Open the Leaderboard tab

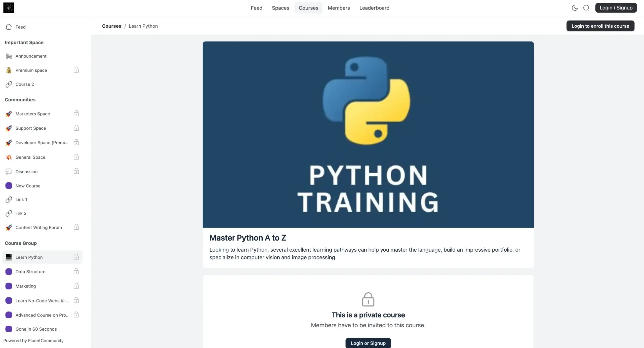point(374,8)
